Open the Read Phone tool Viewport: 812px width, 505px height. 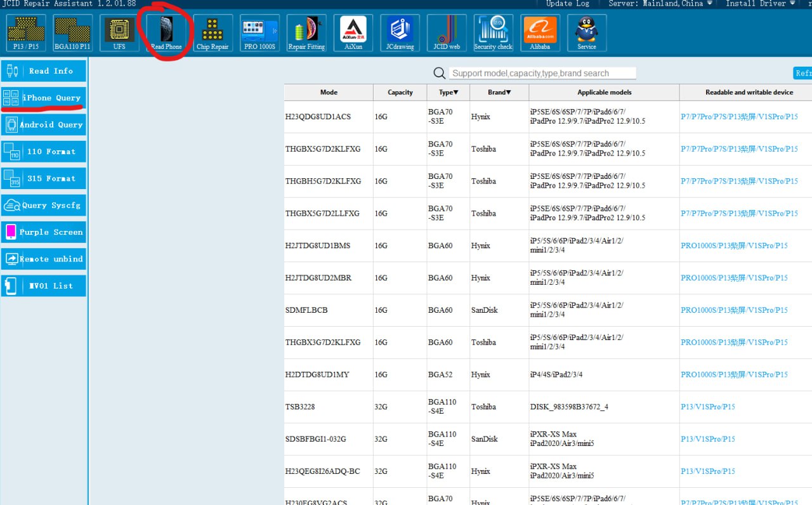pyautogui.click(x=166, y=33)
